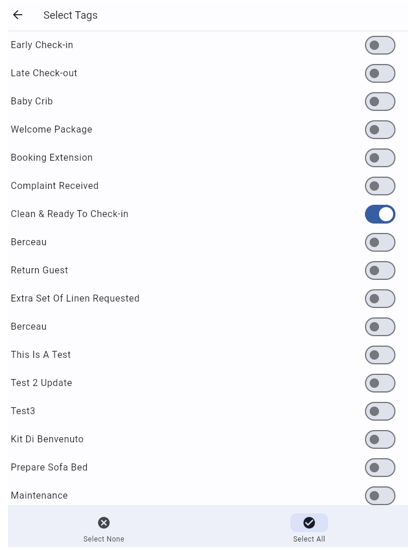Toggle the Maintenance tag on
The image size is (408, 550).
380,496
